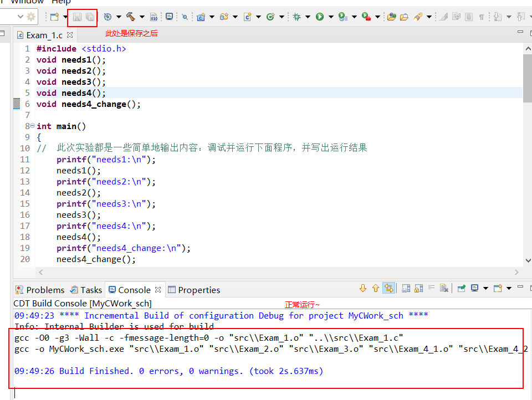Open the Search icon in the toolbar
Image resolution: width=532 pixels, height=400 pixels.
(184, 17)
